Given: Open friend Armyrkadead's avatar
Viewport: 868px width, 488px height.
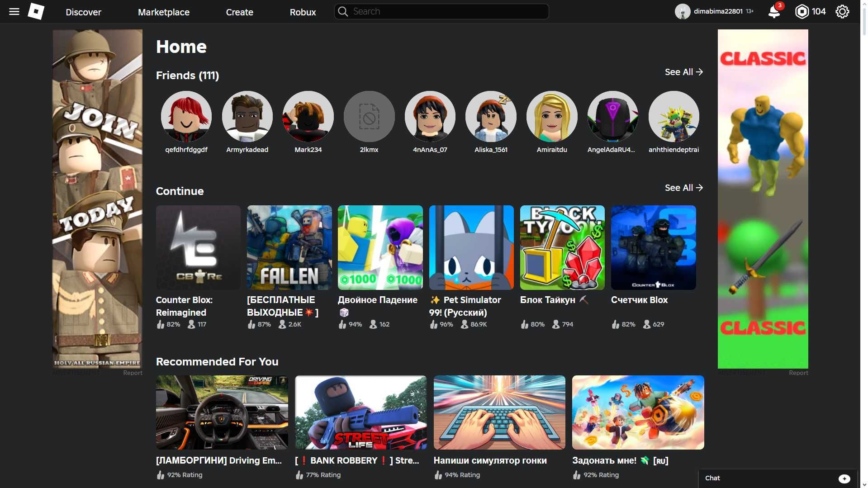Looking at the screenshot, I should [247, 117].
